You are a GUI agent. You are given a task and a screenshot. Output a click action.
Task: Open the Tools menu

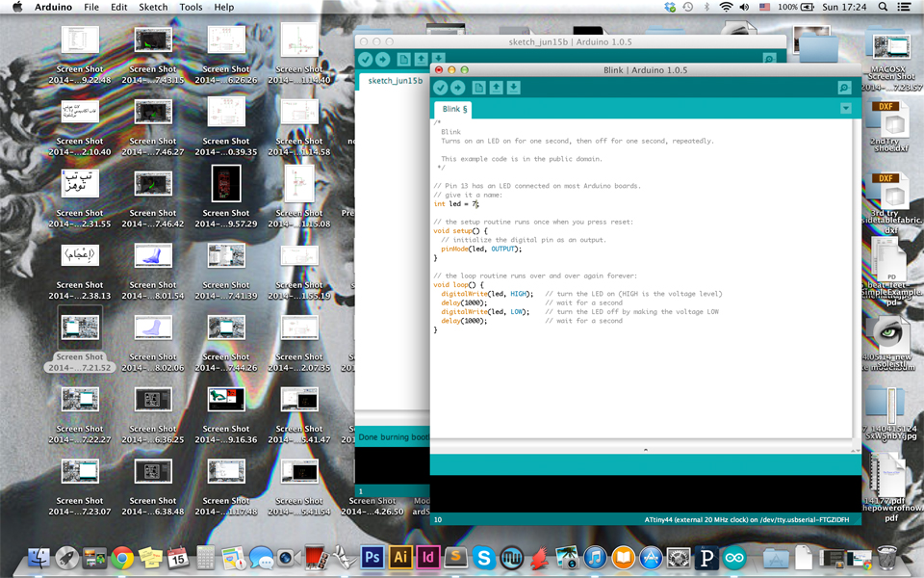(191, 7)
